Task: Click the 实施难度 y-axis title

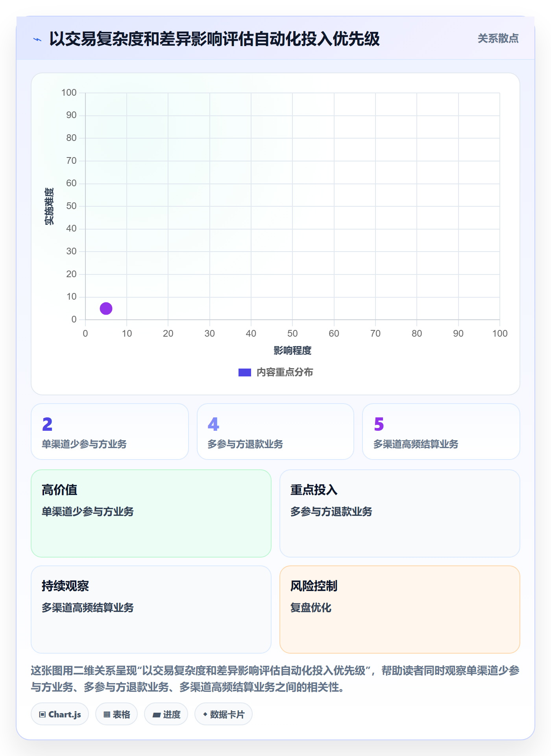Action: pos(49,206)
